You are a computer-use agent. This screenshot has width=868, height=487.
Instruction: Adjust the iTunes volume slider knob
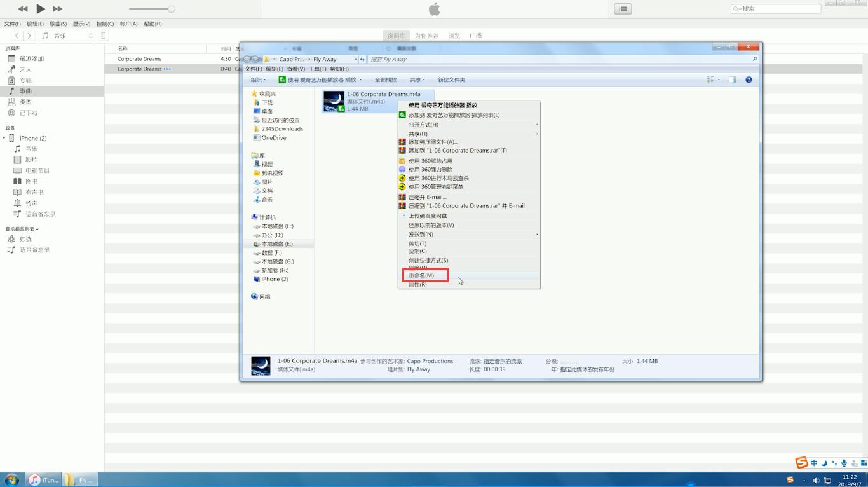coord(172,9)
